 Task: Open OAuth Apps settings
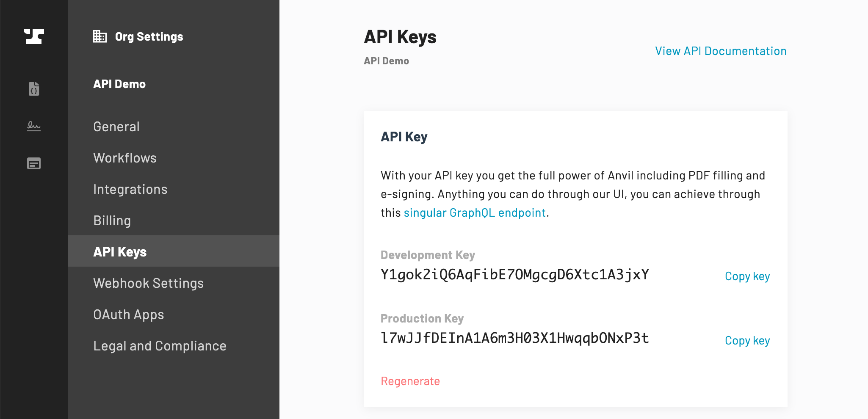pos(129,314)
